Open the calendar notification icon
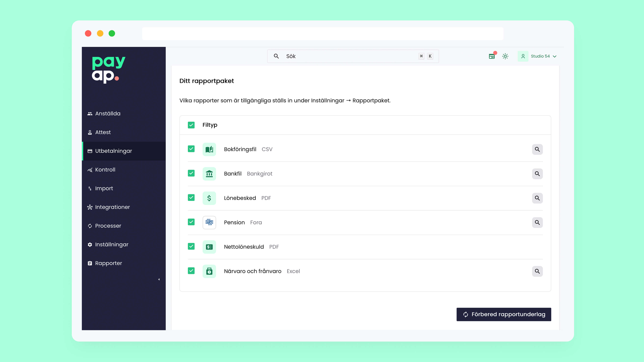Screen dimensions: 644x362 click(492, 56)
